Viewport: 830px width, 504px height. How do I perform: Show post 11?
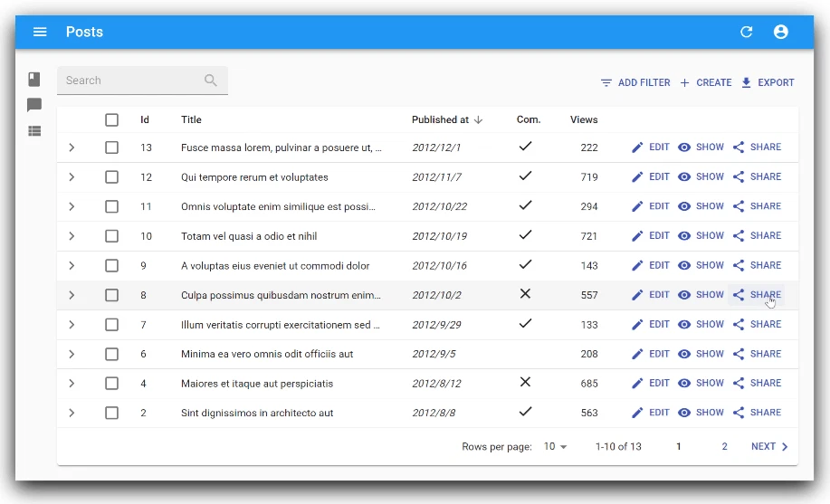(701, 206)
